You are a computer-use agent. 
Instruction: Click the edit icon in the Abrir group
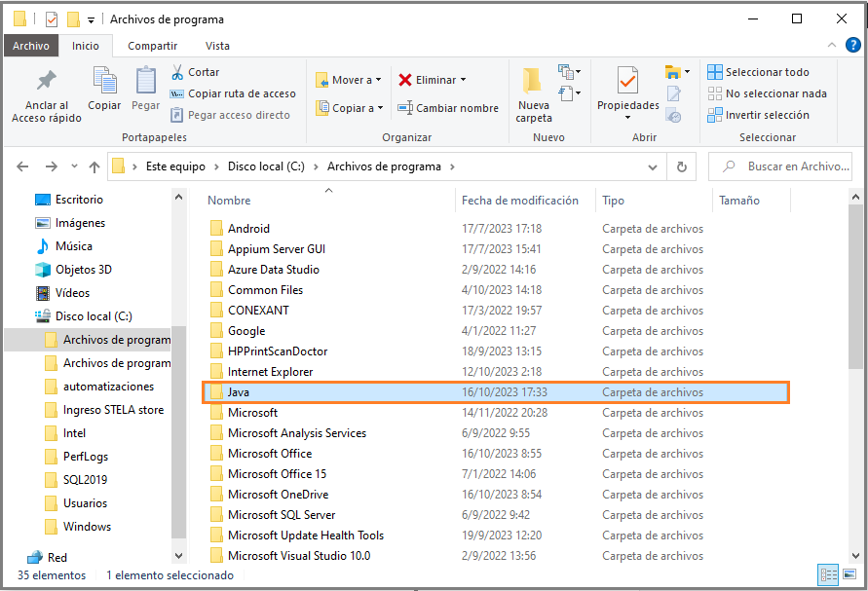(x=674, y=94)
